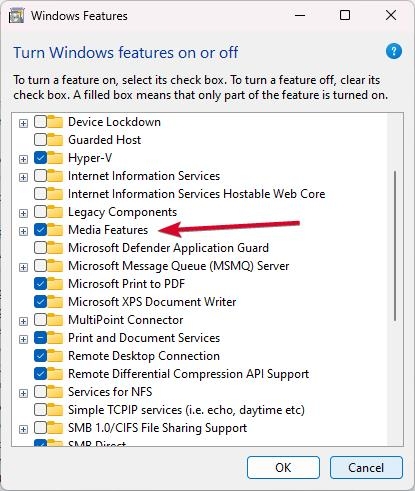Enable Simple TCPIP services checkbox
This screenshot has width=415, height=491.
(40, 410)
